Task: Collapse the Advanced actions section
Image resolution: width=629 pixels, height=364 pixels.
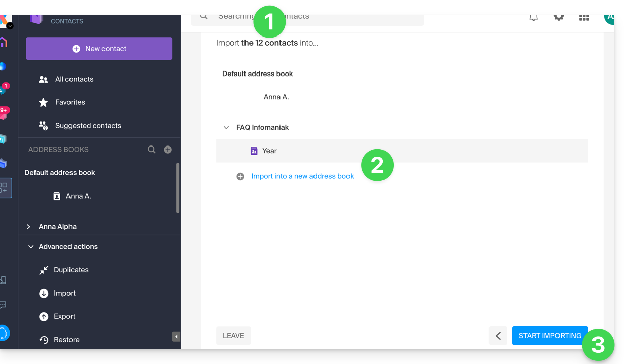Action: (x=31, y=247)
